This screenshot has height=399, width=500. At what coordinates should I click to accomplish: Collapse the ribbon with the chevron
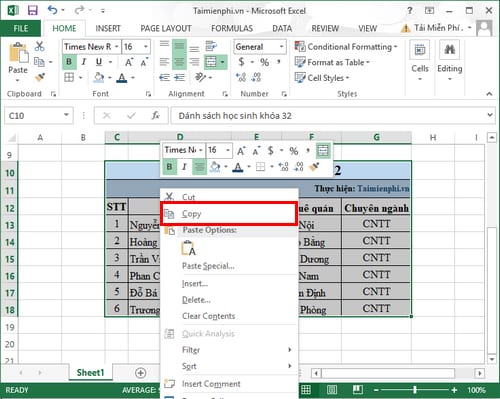(489, 94)
